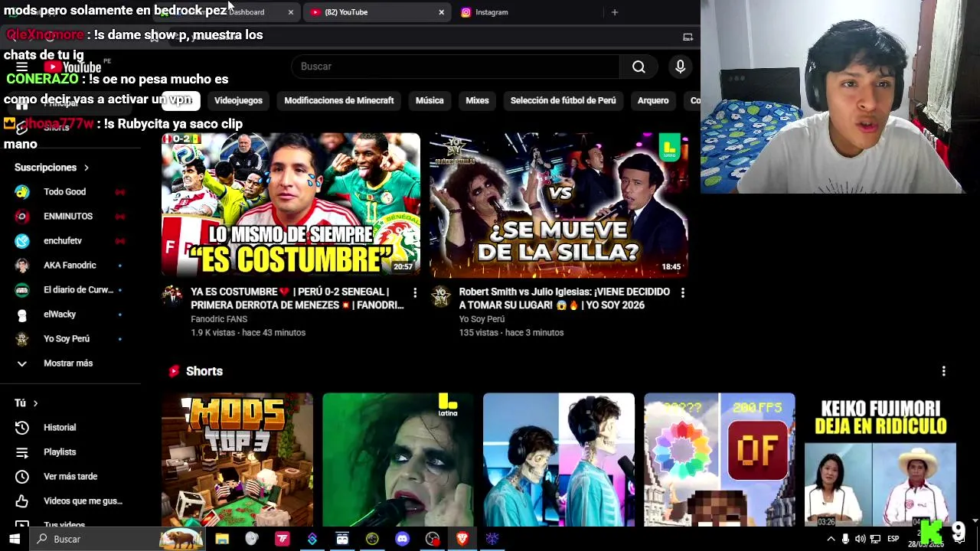Select the Mixes filter chip
980x551 pixels.
click(x=477, y=100)
